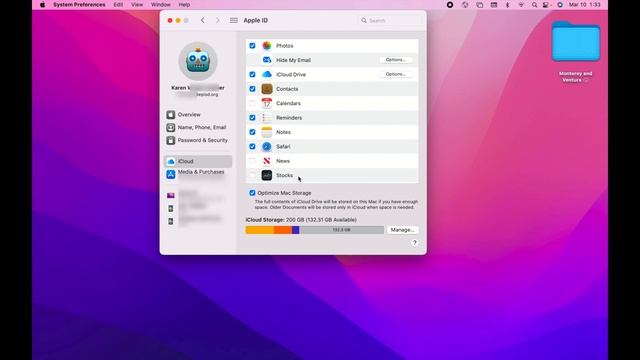Click the orange storage bar segment
This screenshot has height=360, width=640.
pos(283,230)
